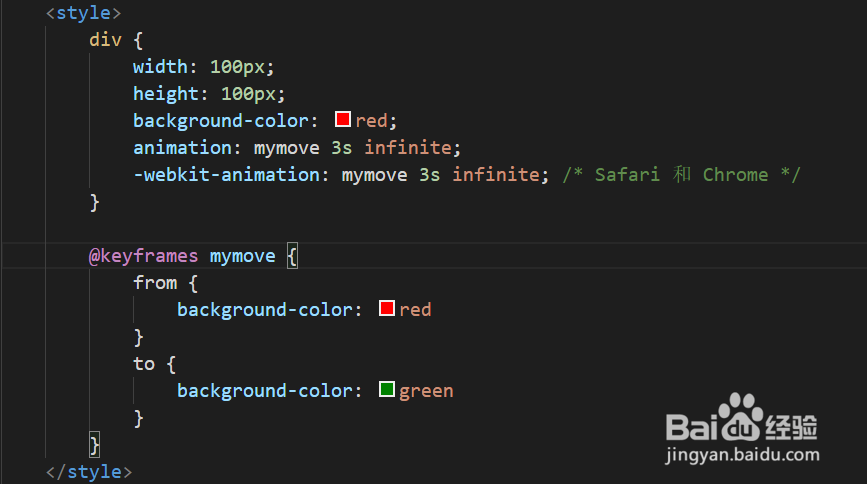Click the '@keyframes' at-rule keyword
867x484 pixels.
pos(143,256)
